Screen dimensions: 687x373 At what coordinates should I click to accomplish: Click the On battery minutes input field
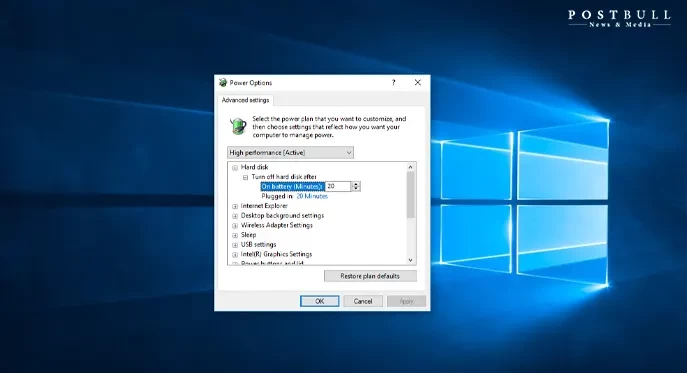tap(338, 186)
